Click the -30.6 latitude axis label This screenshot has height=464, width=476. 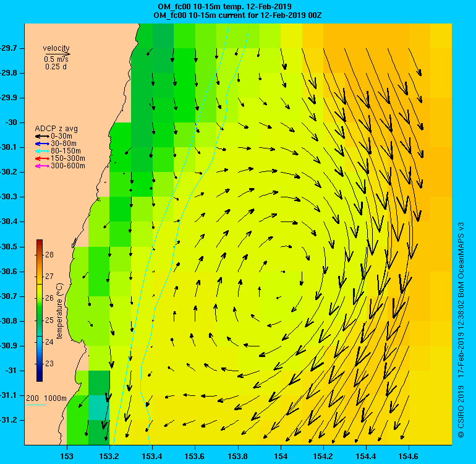tap(9, 272)
